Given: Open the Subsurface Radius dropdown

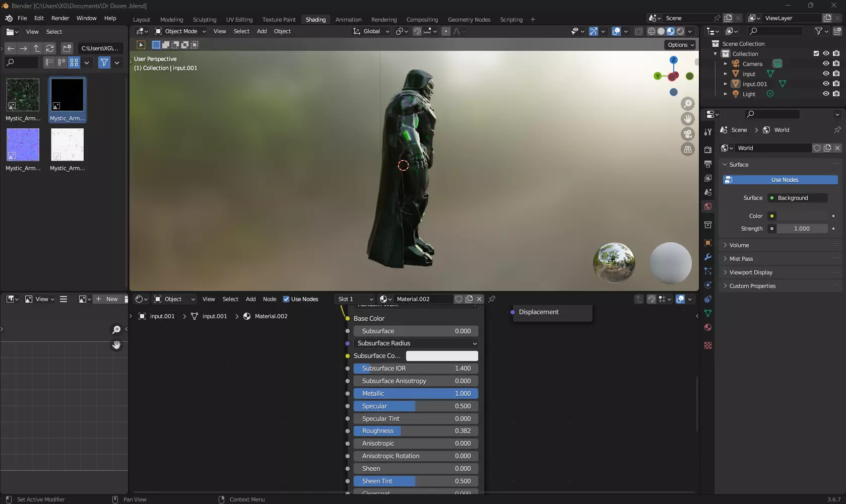Looking at the screenshot, I should click(x=416, y=343).
